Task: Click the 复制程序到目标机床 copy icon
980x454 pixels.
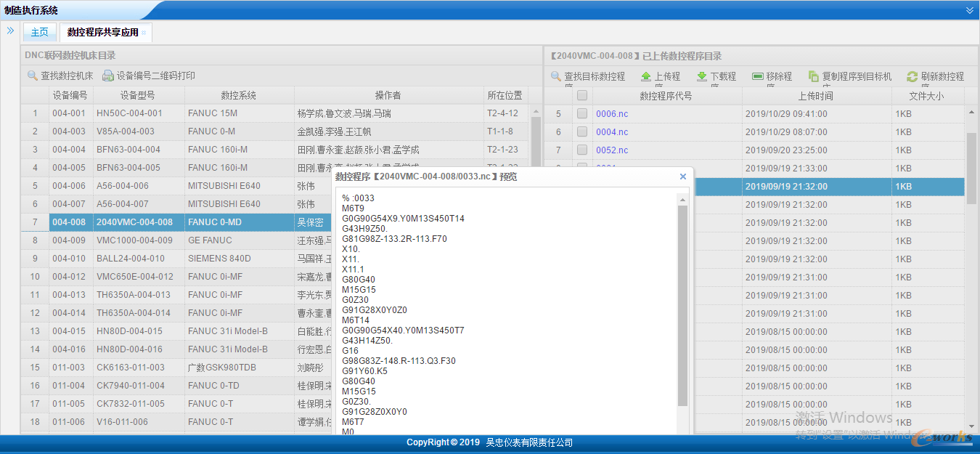Action: [x=814, y=76]
